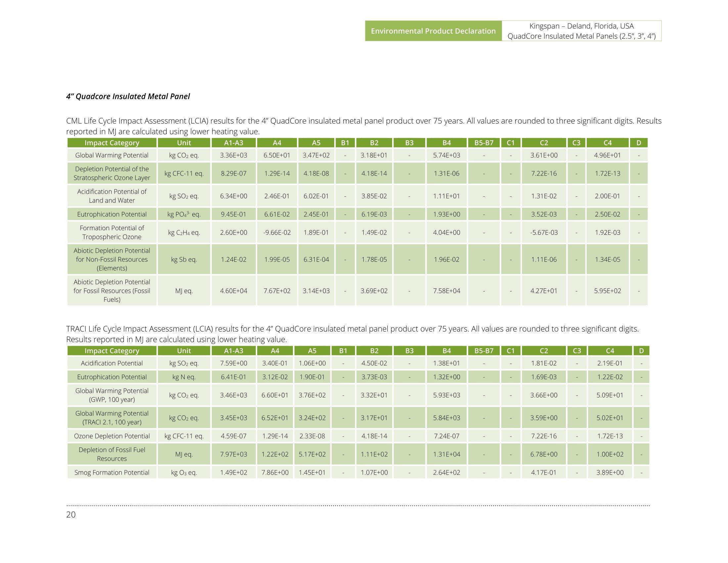Click value 4.17E-01 in TRACI C2 column
The height and width of the screenshot is (563, 728).
[544, 472]
